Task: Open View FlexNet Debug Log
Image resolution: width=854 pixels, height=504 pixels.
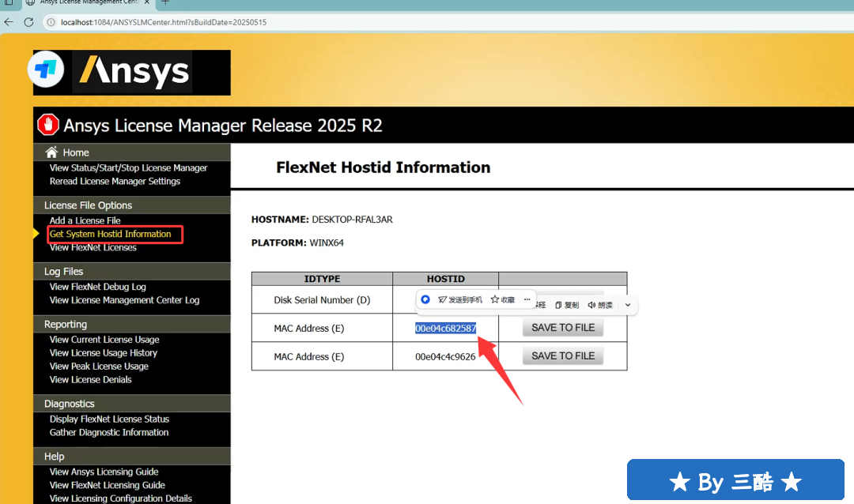Action: click(98, 287)
